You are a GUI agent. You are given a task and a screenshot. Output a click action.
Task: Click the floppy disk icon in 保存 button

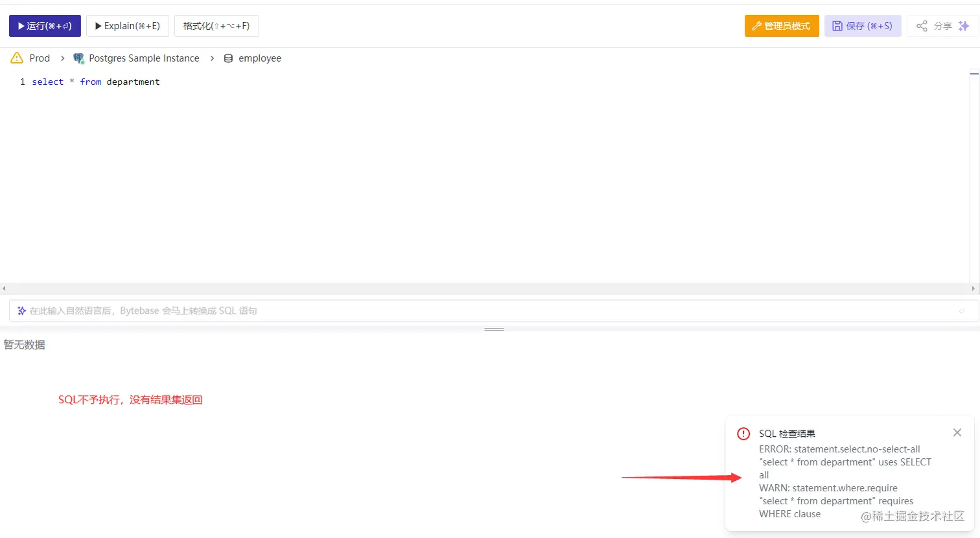click(837, 26)
